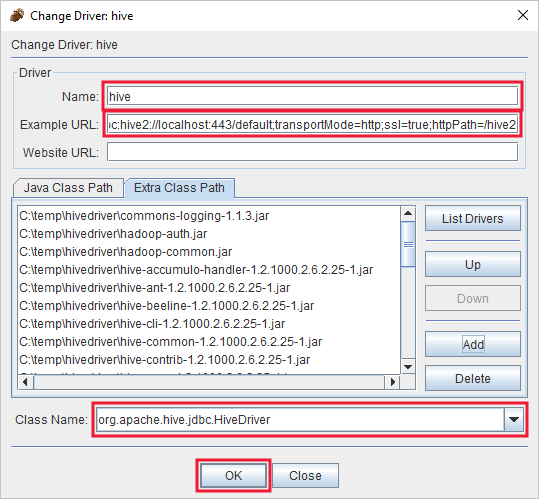Screen dimensions: 539x499
Task: Select the hive-beeline jar entry
Action: (x=209, y=306)
